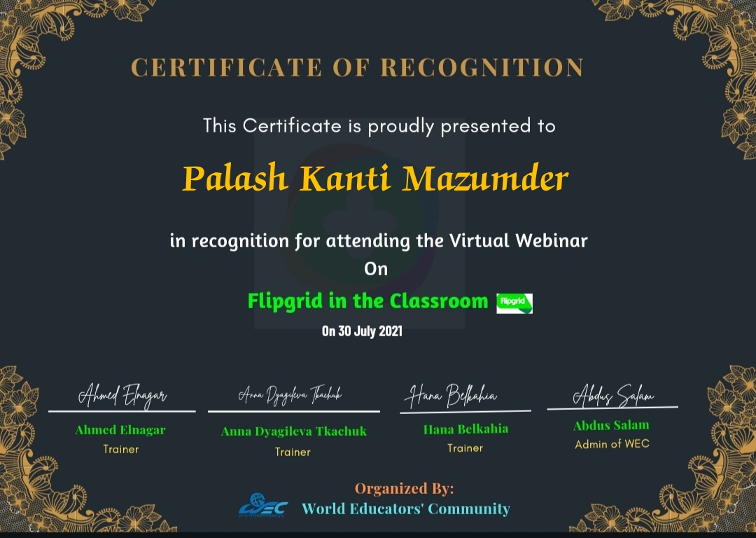Click the green printed name 'Abdus Salam'
Screen dimensions: 756x538
[x=611, y=425]
